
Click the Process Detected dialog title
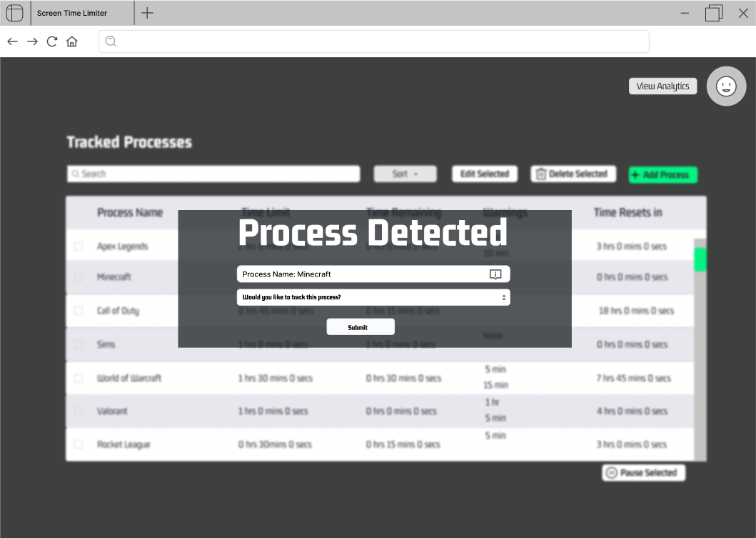point(373,233)
